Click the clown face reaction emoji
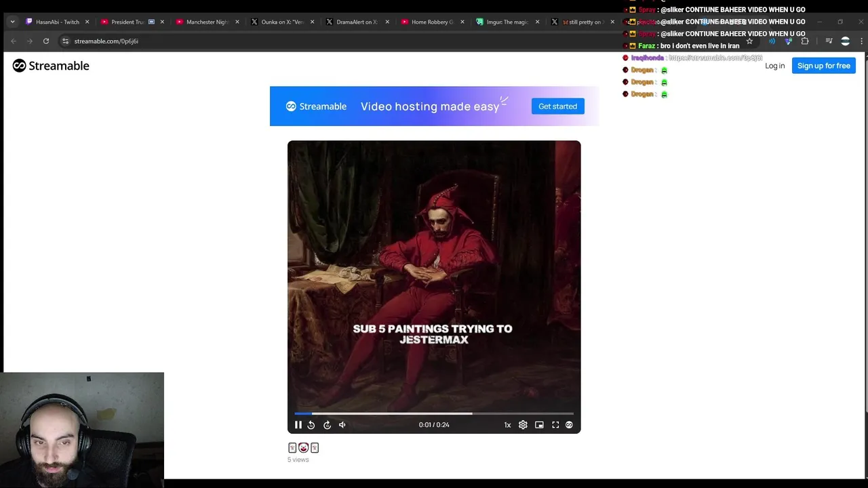The height and width of the screenshot is (488, 868). tap(303, 447)
